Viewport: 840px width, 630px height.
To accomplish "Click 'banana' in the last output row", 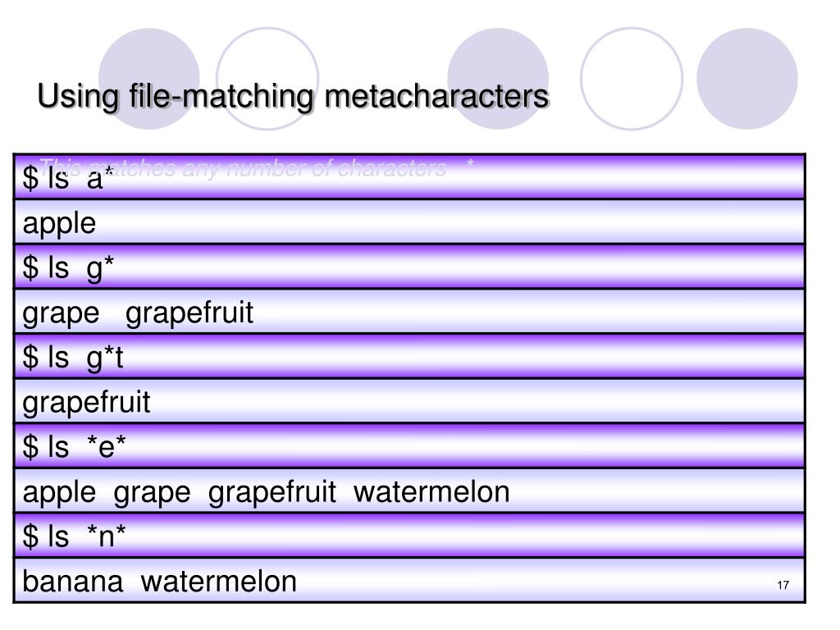I will [x=72, y=582].
